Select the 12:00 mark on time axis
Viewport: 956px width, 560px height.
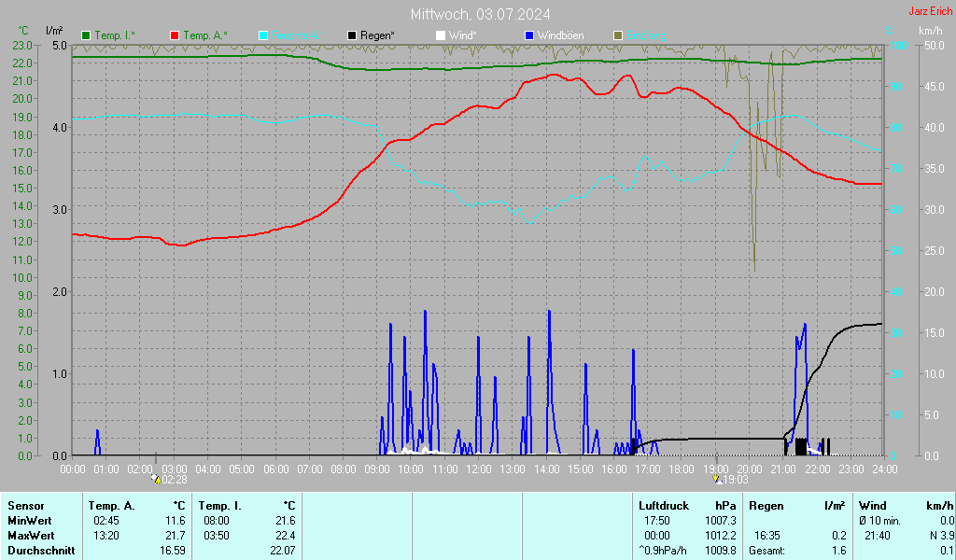478,469
